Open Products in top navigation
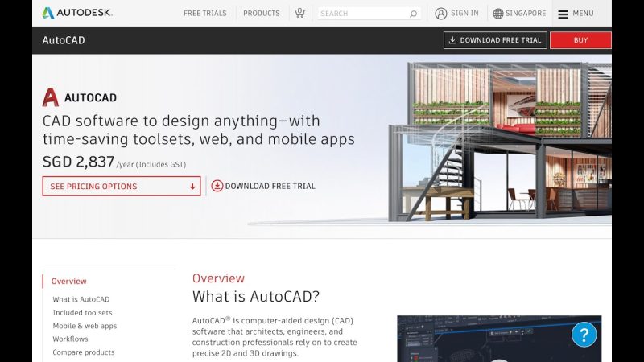The width and height of the screenshot is (644, 362). [261, 14]
